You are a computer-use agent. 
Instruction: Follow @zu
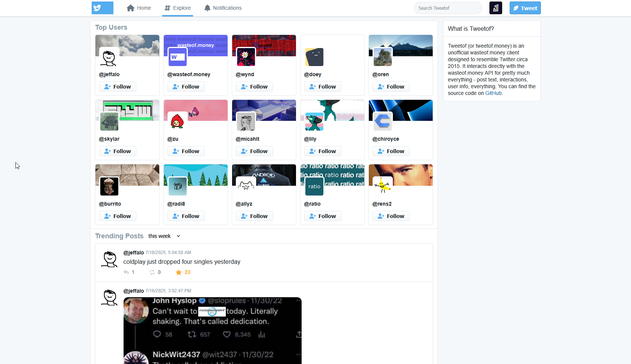click(x=186, y=151)
